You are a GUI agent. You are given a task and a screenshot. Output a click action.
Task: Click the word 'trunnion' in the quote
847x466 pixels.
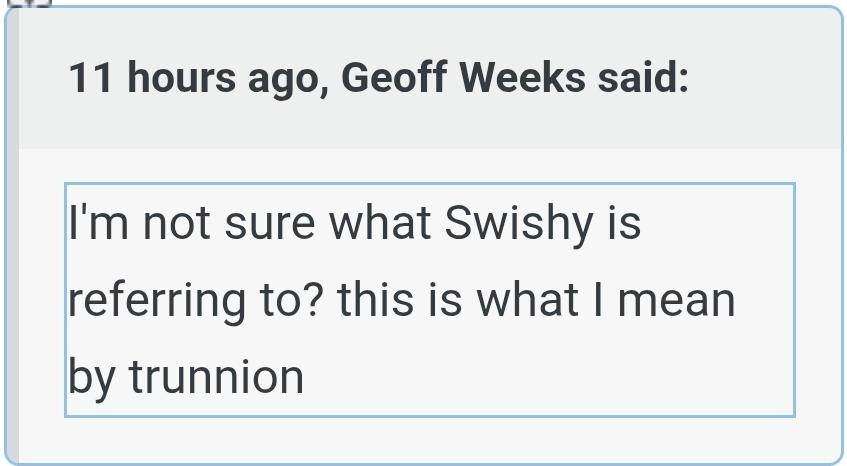tap(216, 377)
